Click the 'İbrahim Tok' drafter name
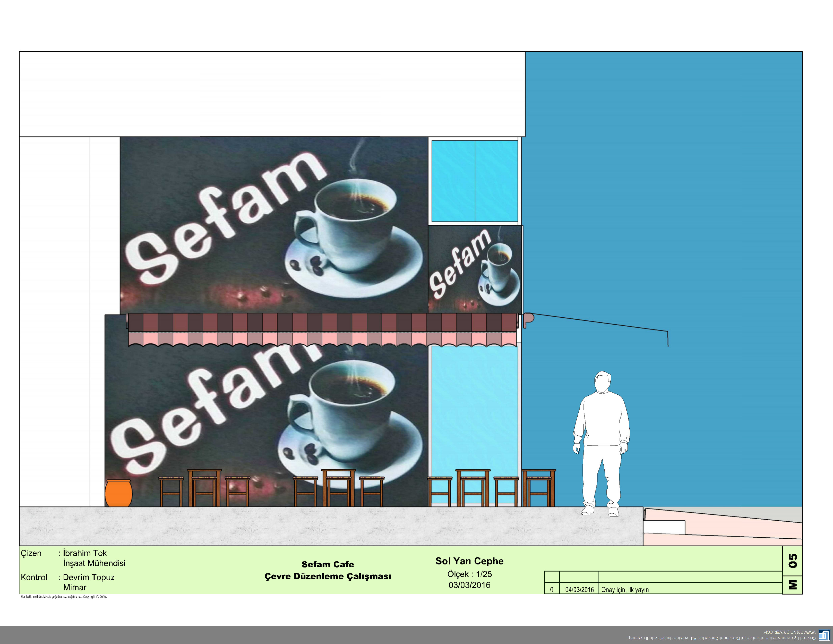 point(85,553)
